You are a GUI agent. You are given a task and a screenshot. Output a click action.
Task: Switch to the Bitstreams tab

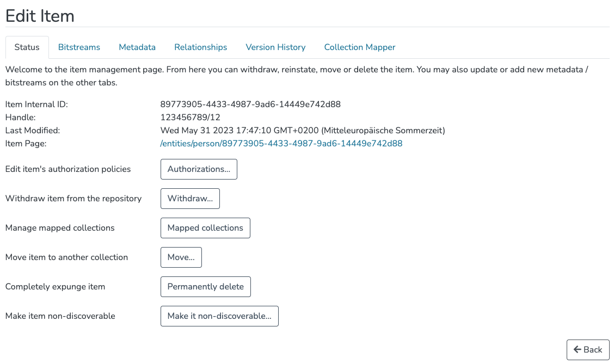click(79, 47)
